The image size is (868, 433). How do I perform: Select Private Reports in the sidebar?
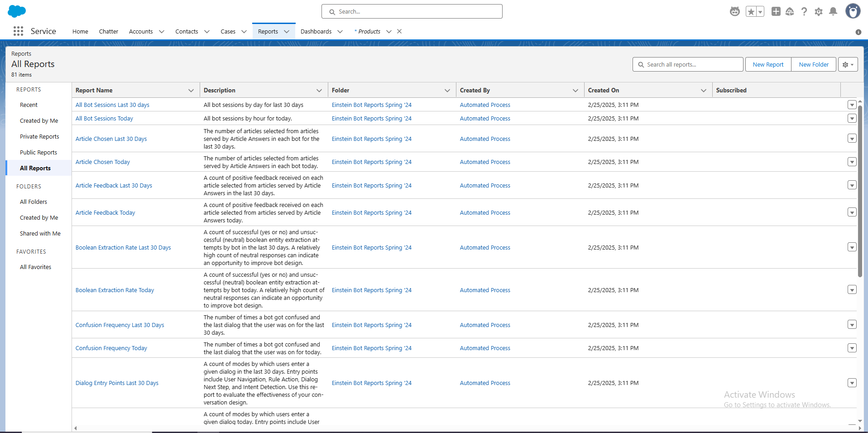(38, 136)
